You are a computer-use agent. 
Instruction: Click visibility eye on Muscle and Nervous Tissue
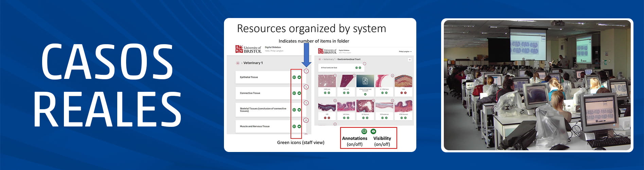(299, 126)
